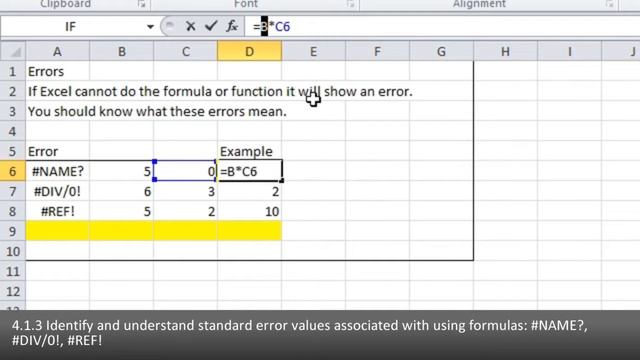Click cell C8 containing 2
The image size is (640, 360).
(x=186, y=211)
